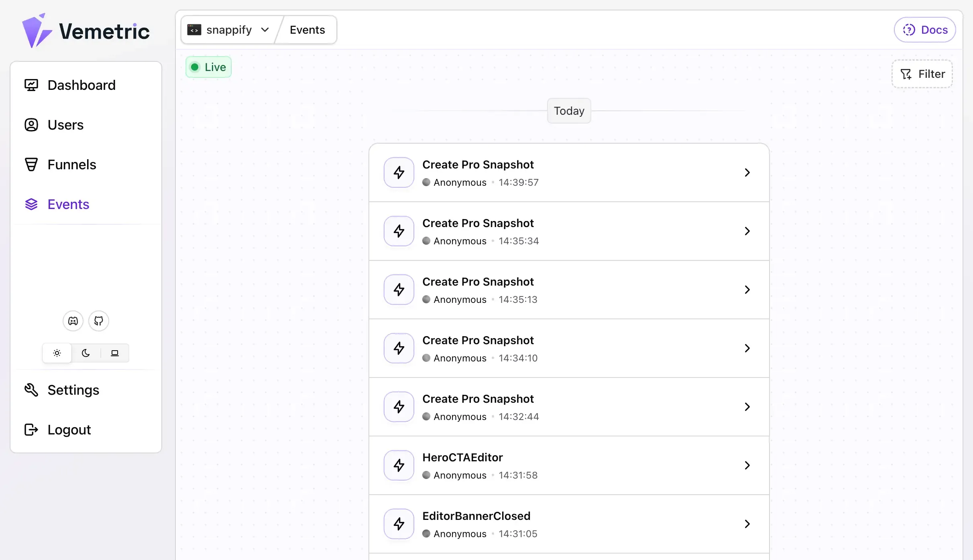
Task: Open the GitHub repository icon
Action: point(98,321)
